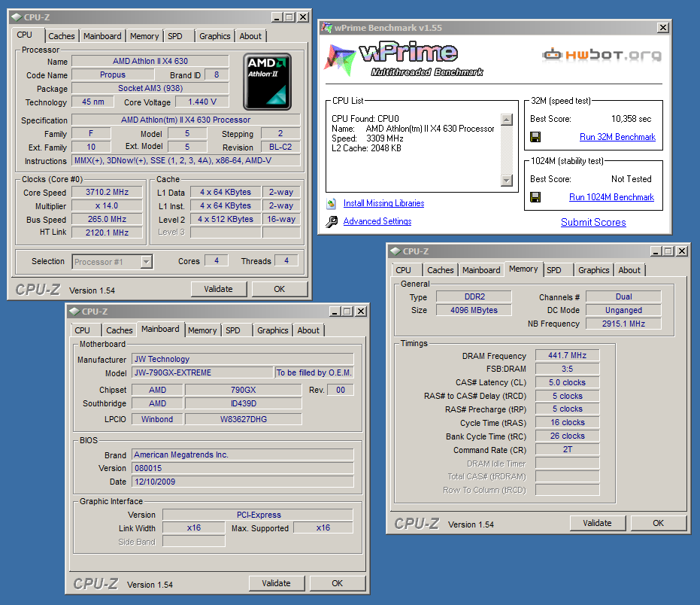Click the CPU List scrollbar up arrow

[507, 120]
